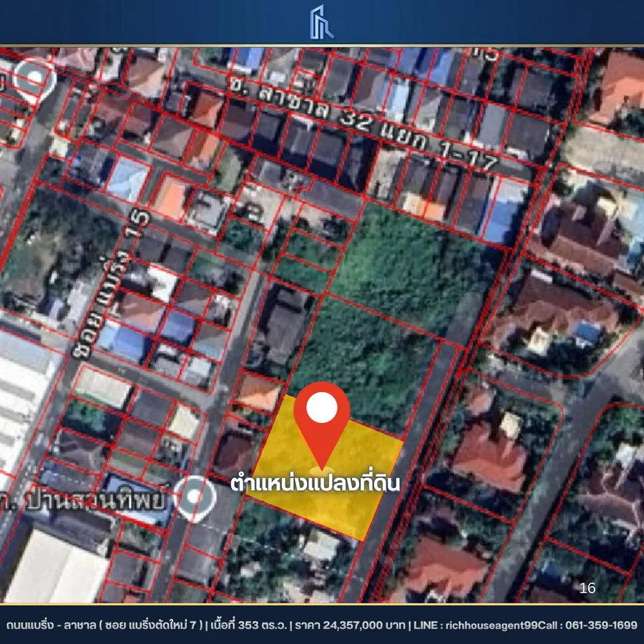Click bright blue roof right of ลาซาล 32 row
This screenshot has height=644, width=644.
click(x=503, y=211)
